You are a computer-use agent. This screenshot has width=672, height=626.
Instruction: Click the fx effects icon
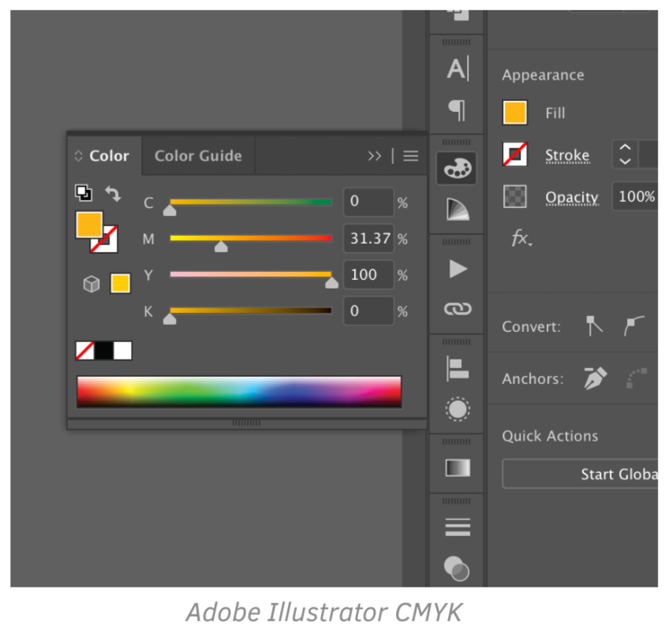[x=521, y=237]
